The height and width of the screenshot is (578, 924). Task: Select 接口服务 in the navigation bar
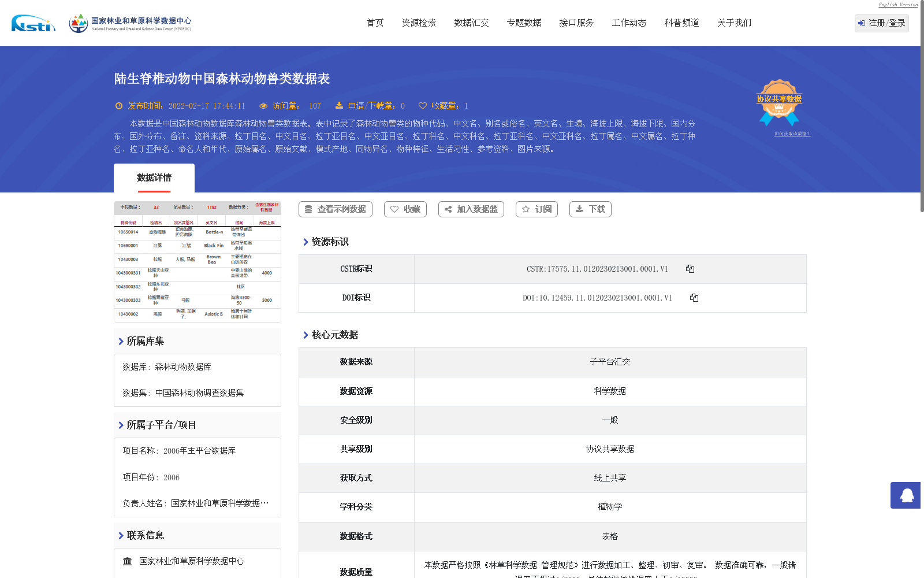click(x=577, y=23)
